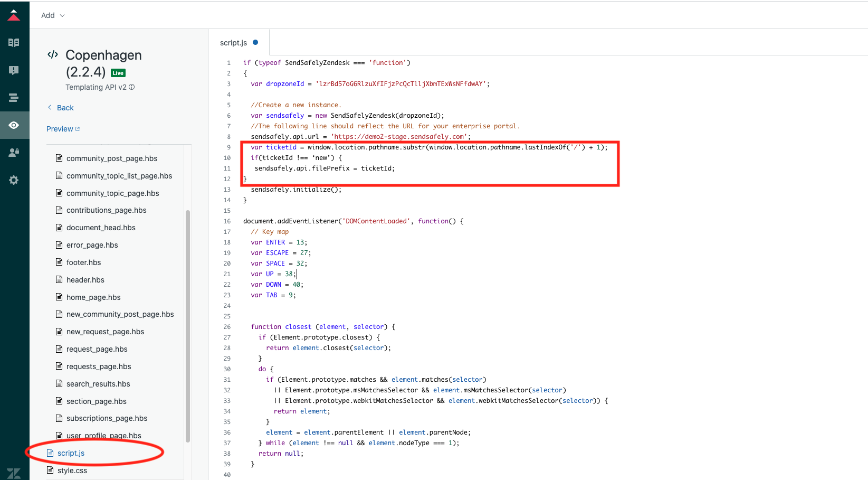The height and width of the screenshot is (480, 868).
Task: Click the file icon beside section_page.hbs
Action: (59, 401)
